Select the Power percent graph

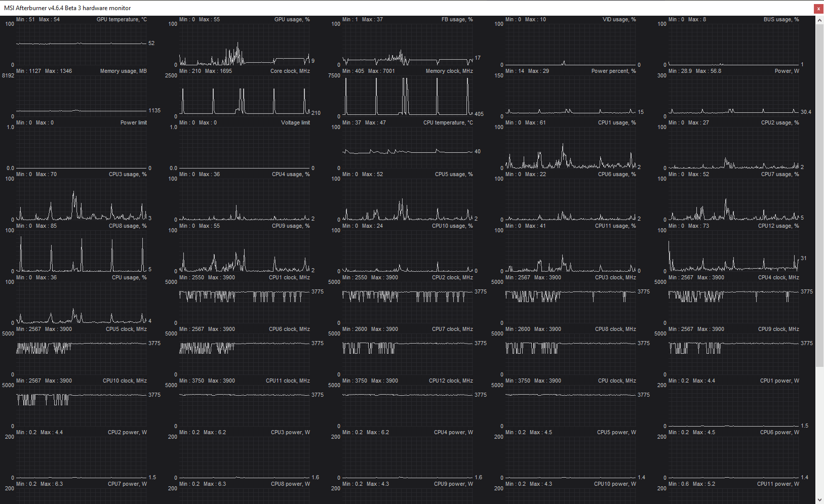tap(571, 96)
